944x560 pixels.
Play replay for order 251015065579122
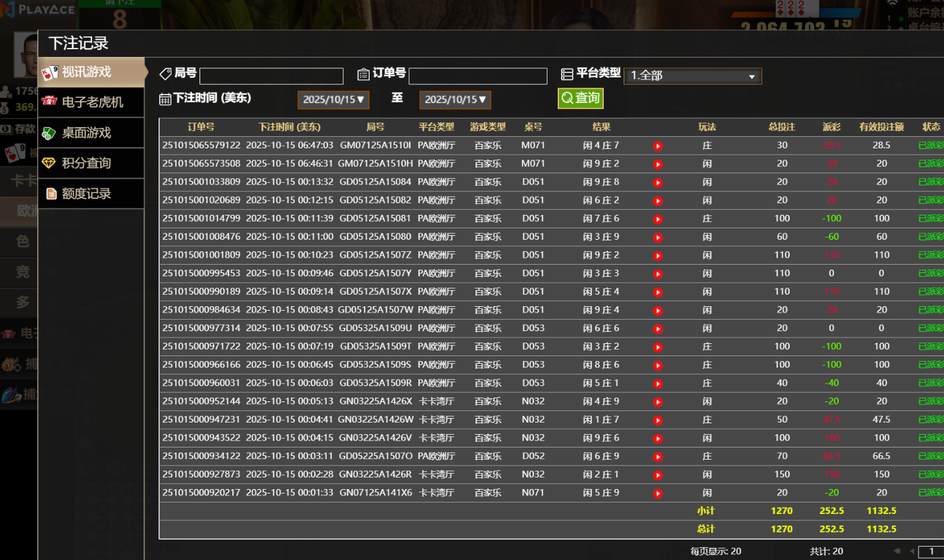[657, 146]
